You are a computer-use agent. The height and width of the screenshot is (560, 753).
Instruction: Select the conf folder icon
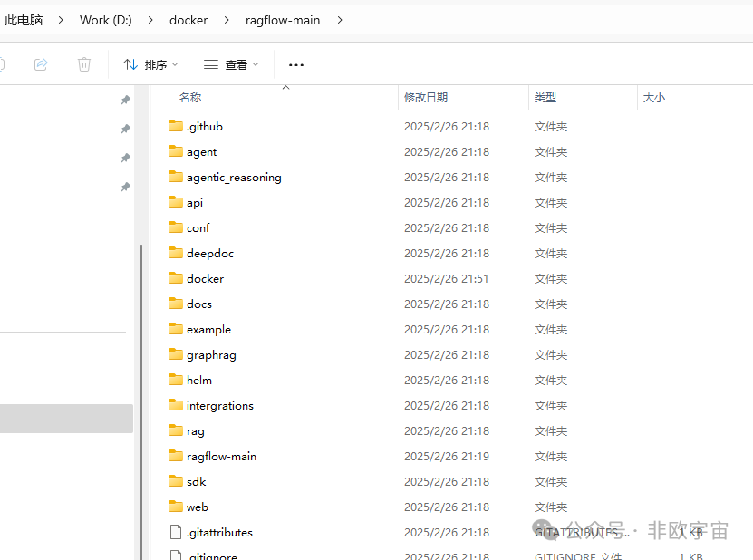(176, 227)
